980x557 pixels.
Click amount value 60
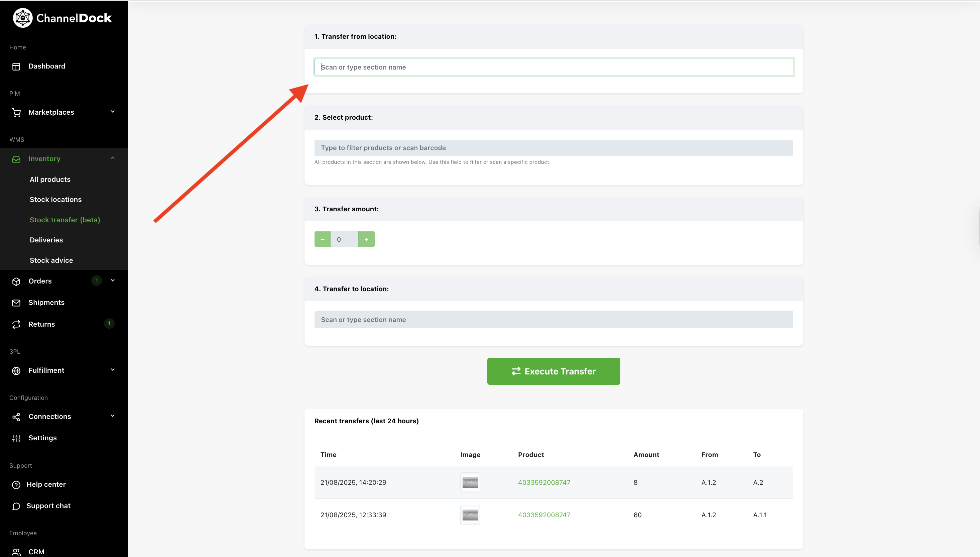point(637,515)
